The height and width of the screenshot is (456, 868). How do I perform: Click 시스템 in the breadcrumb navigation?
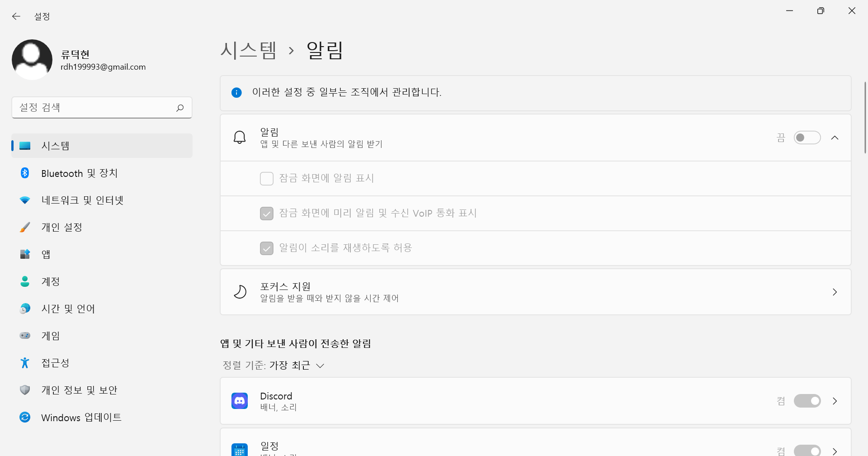click(248, 50)
